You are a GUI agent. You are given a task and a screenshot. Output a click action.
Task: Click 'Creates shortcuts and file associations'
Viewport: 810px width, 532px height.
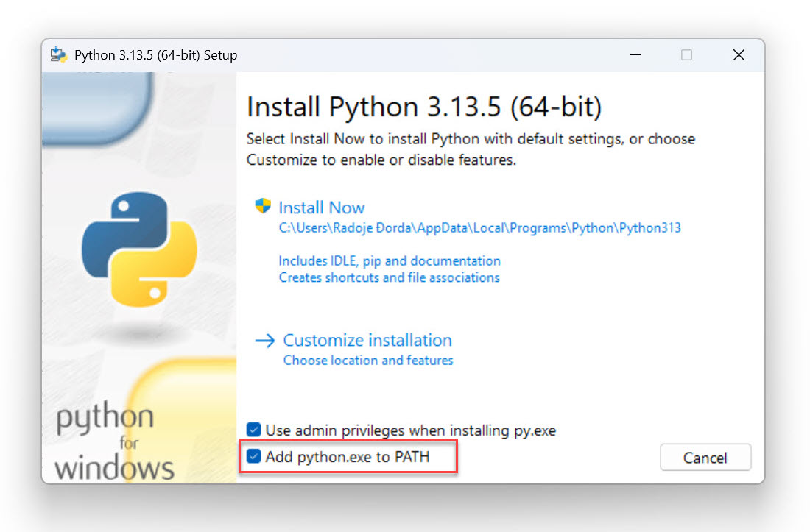click(x=389, y=277)
